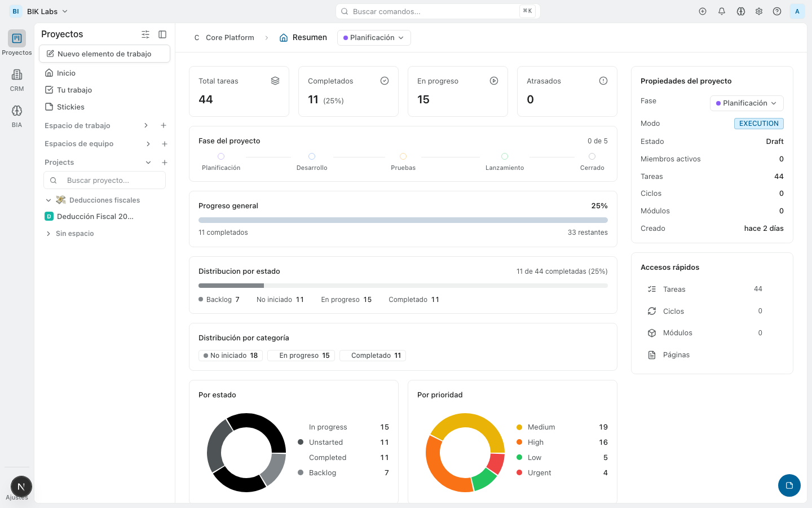Select the Planificación phase circle

pyautogui.click(x=220, y=156)
